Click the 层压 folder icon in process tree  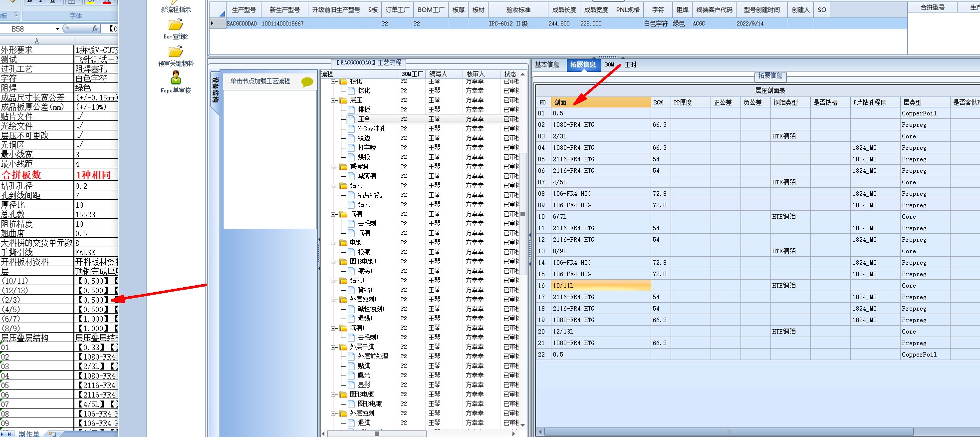coord(343,100)
